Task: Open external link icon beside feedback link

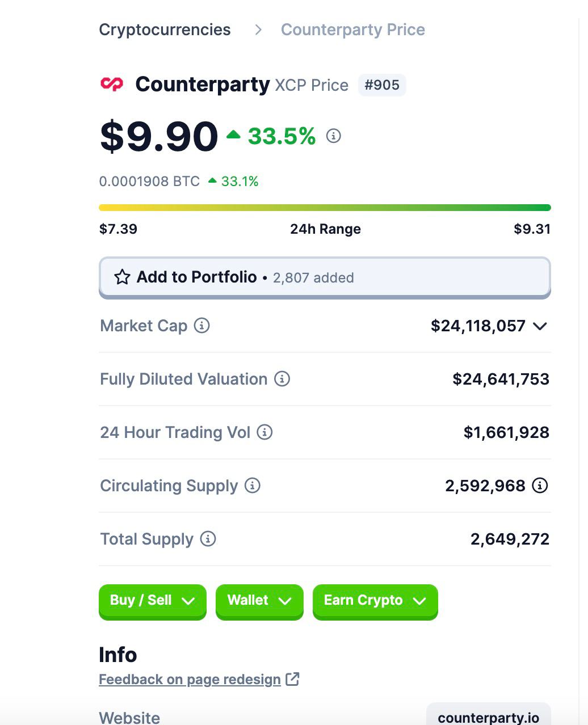Action: (x=292, y=679)
